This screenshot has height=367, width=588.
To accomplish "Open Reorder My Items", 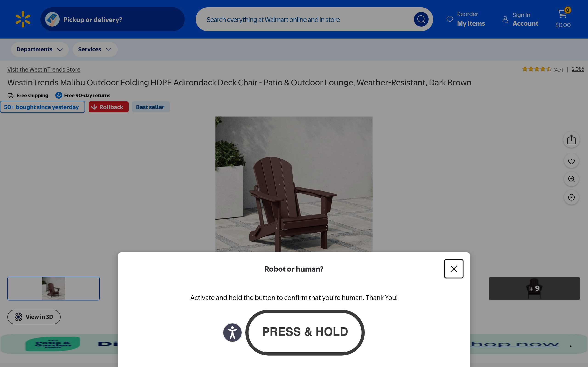I will tap(466, 19).
